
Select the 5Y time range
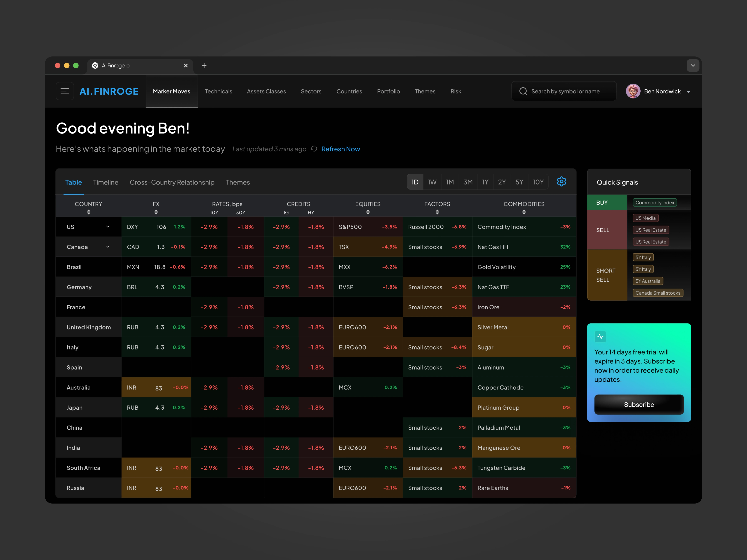point(519,182)
